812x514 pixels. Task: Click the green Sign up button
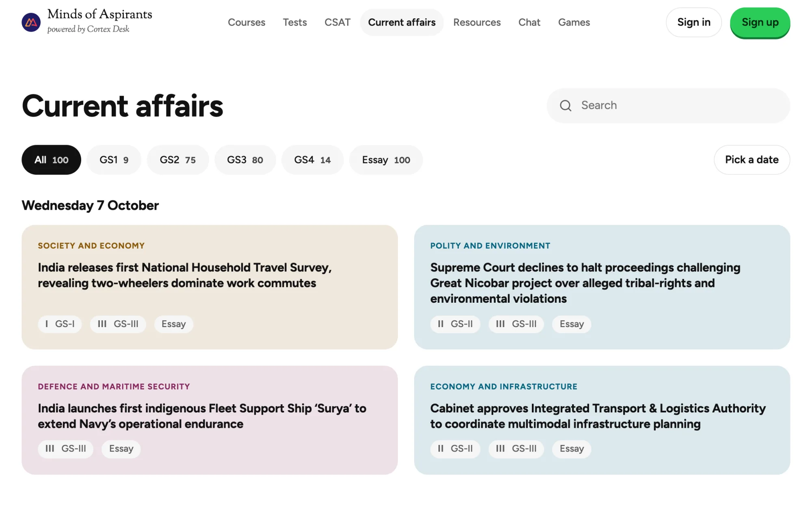(x=760, y=22)
